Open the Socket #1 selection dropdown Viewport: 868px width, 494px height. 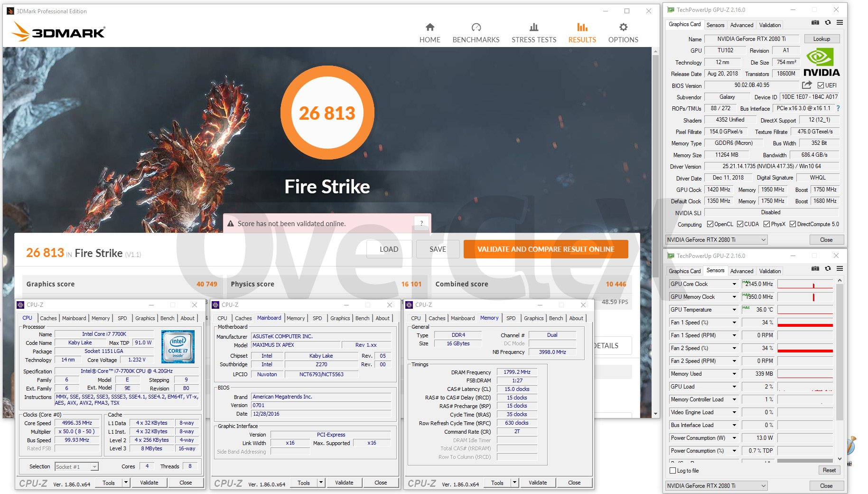(94, 467)
